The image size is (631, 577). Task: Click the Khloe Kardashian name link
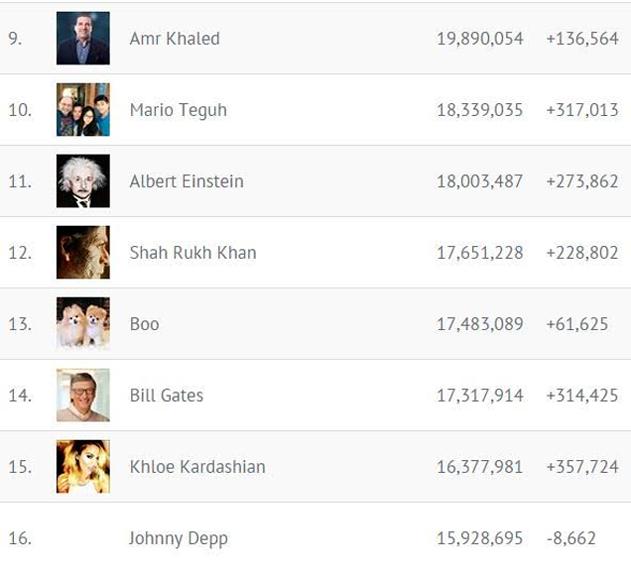pyautogui.click(x=197, y=466)
